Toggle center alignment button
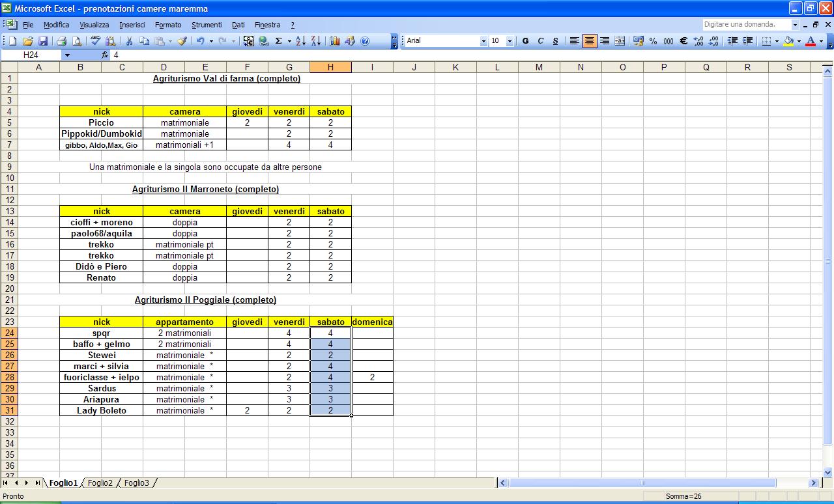The width and height of the screenshot is (834, 504). [x=590, y=41]
